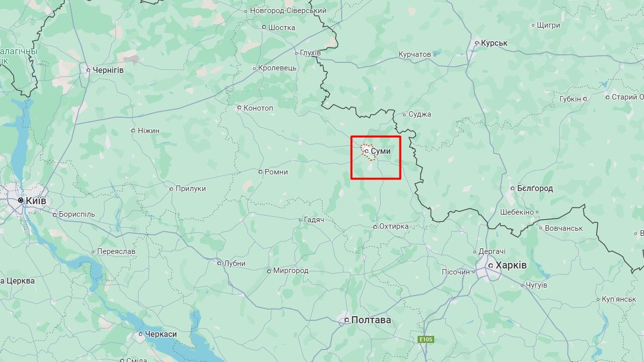The height and width of the screenshot is (362, 644).
Task: Click the Ніжин town label
Action: coord(148,131)
